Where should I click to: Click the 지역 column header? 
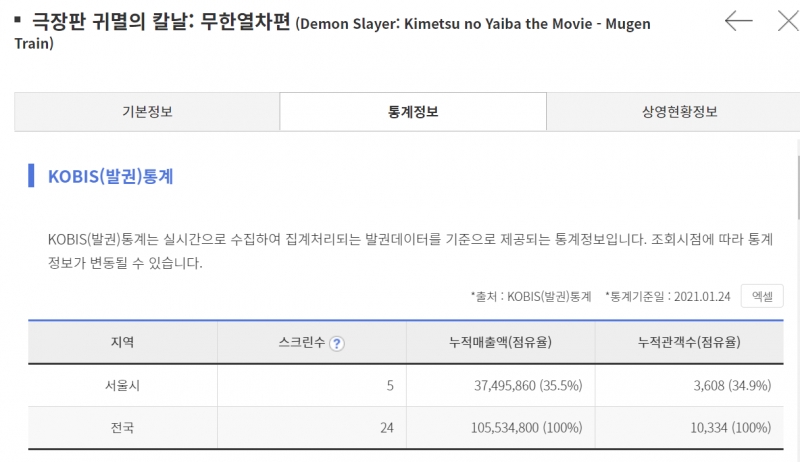coord(122,342)
